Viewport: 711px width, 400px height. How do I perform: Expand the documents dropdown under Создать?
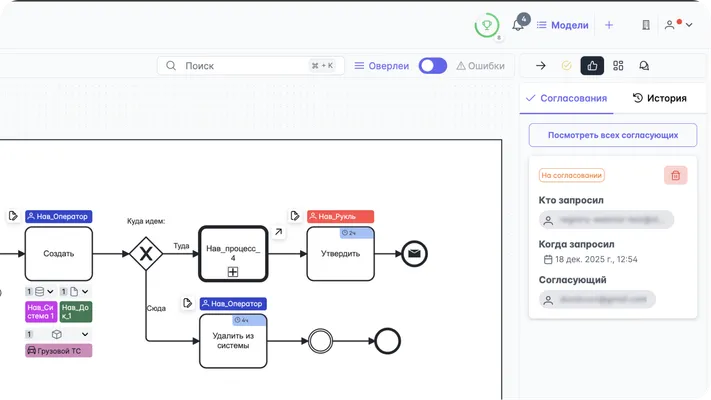pos(84,291)
